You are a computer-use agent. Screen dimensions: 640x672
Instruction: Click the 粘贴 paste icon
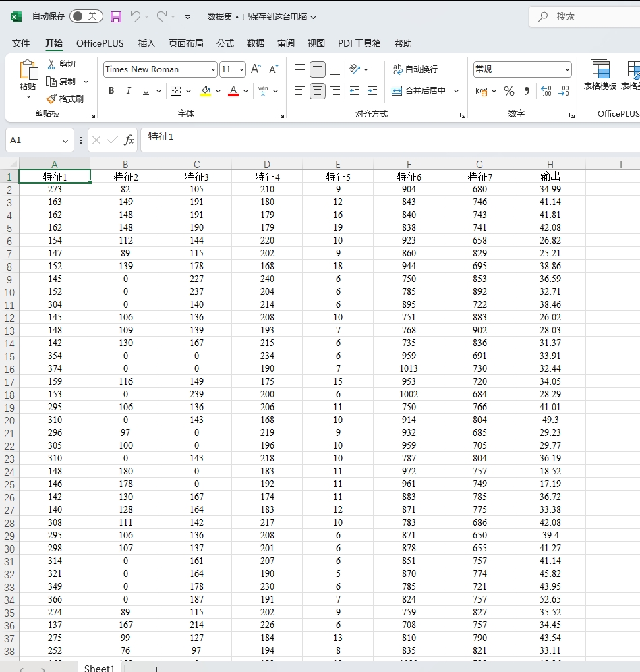[x=28, y=70]
